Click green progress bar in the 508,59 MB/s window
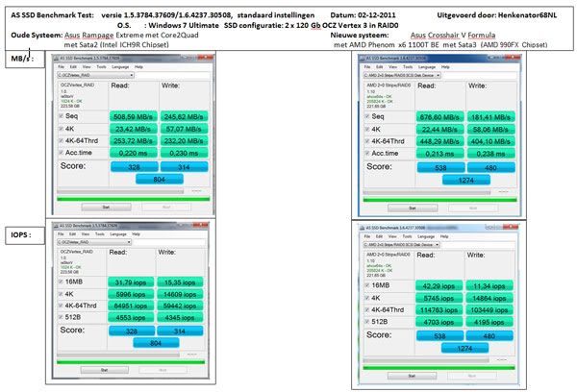577x392 pixels. pyautogui.click(x=134, y=199)
